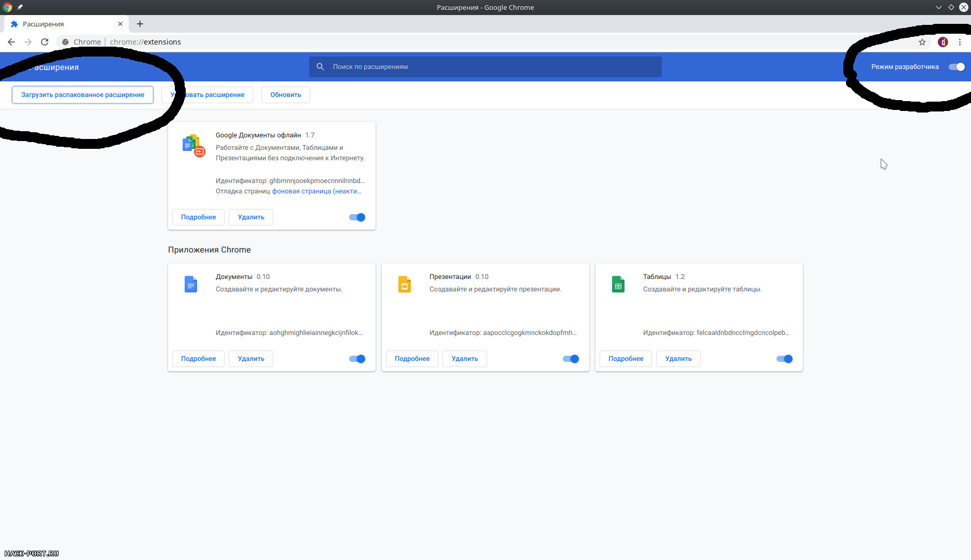Click the Презентации app icon
Image resolution: width=971 pixels, height=560 pixels.
pos(405,284)
